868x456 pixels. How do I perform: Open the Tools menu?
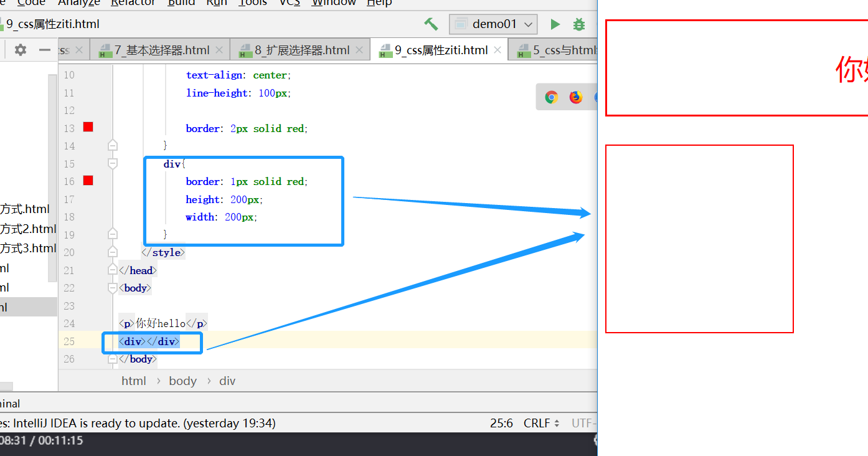[253, 2]
